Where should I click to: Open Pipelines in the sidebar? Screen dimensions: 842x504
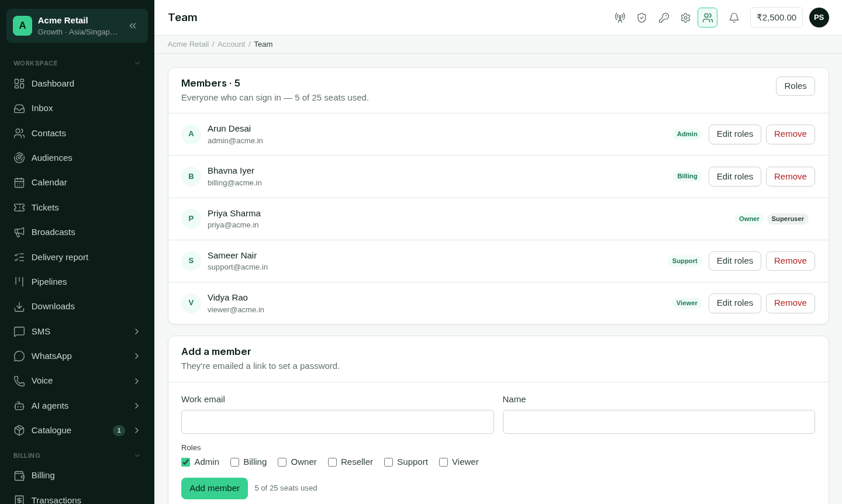77,282
